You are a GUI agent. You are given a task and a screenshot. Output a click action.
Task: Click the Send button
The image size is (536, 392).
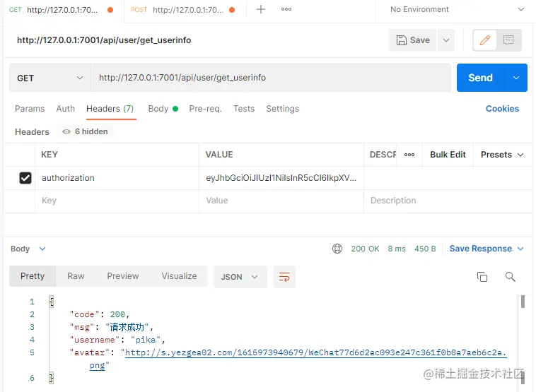[x=480, y=78]
